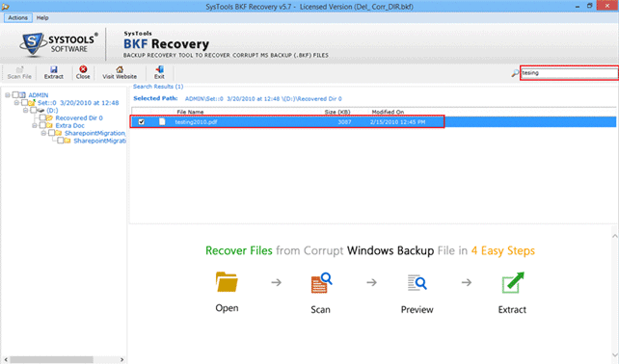
Task: Select the Recovered Dir 0 folder
Action: (x=78, y=117)
